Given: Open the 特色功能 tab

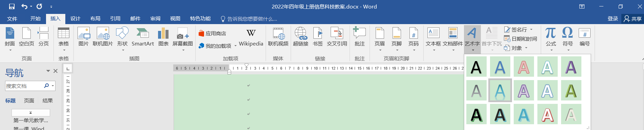Looking at the screenshot, I should [200, 19].
